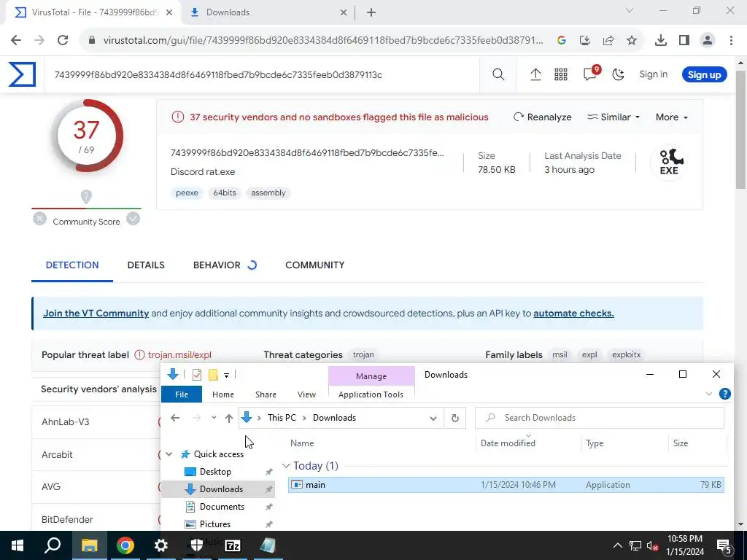Toggle Chrome side panel icon

[x=684, y=41]
